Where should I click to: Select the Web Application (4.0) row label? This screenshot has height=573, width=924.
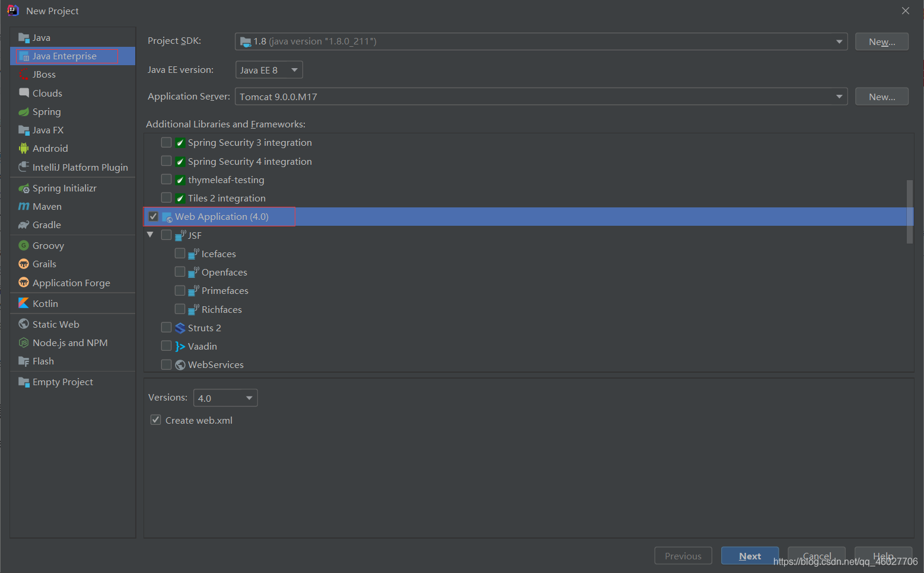[222, 217]
